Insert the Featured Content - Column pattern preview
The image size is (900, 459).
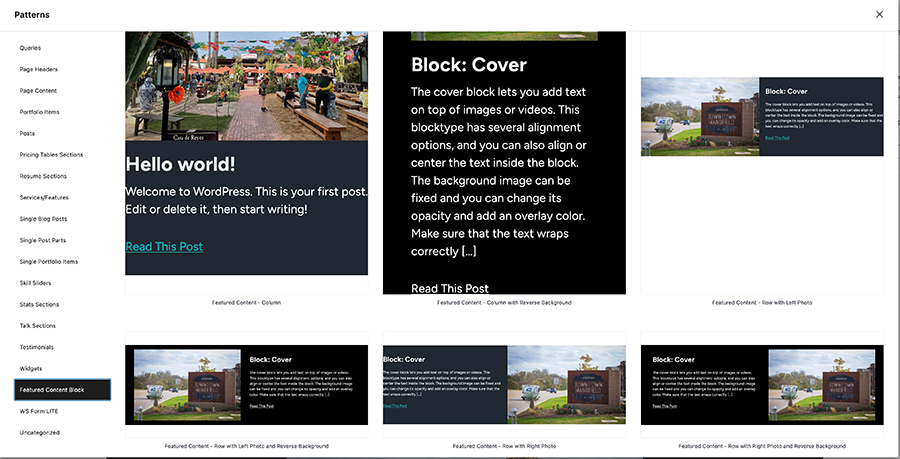(246, 163)
